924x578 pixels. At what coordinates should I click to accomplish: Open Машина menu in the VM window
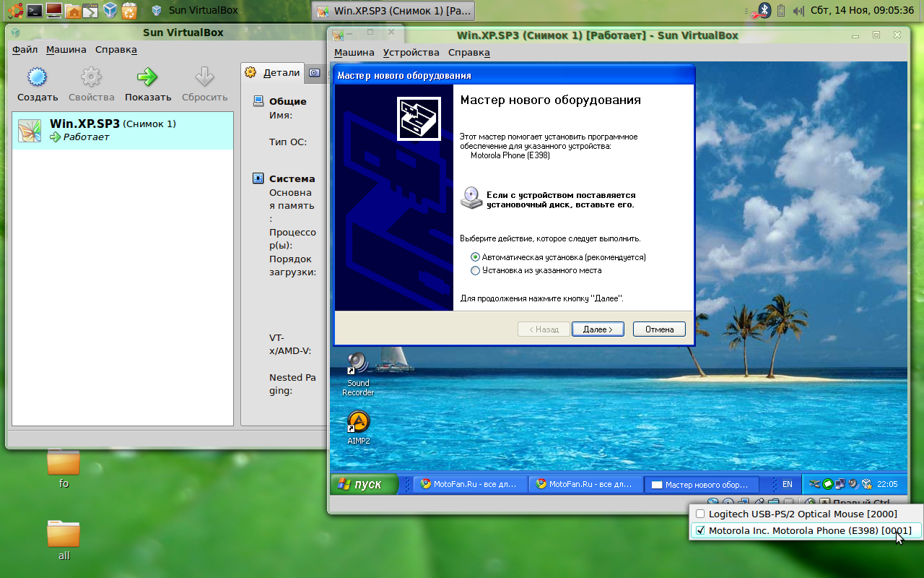coord(354,52)
